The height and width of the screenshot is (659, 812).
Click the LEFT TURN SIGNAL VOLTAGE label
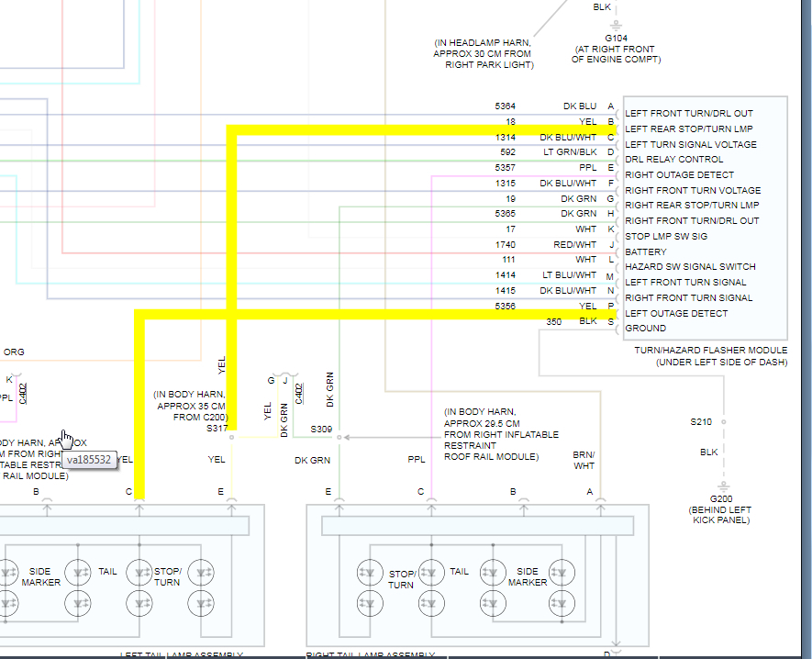[x=691, y=144]
